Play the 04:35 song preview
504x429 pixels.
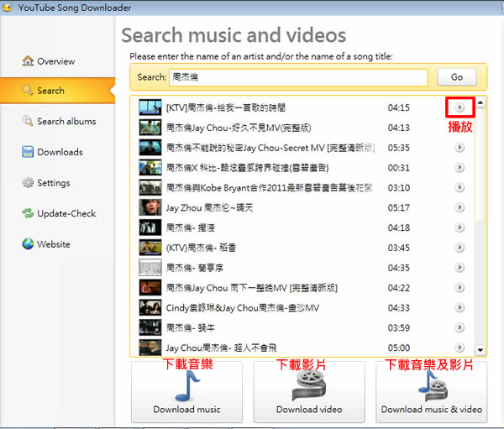pos(459,267)
